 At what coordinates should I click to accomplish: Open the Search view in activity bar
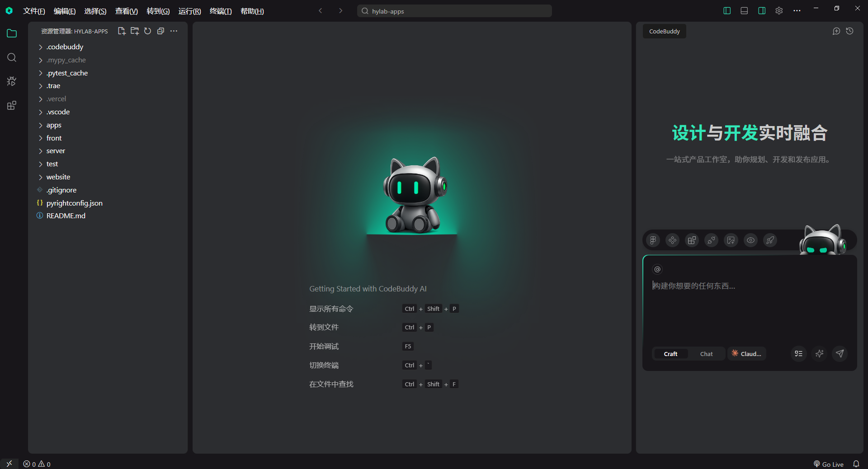click(12, 57)
